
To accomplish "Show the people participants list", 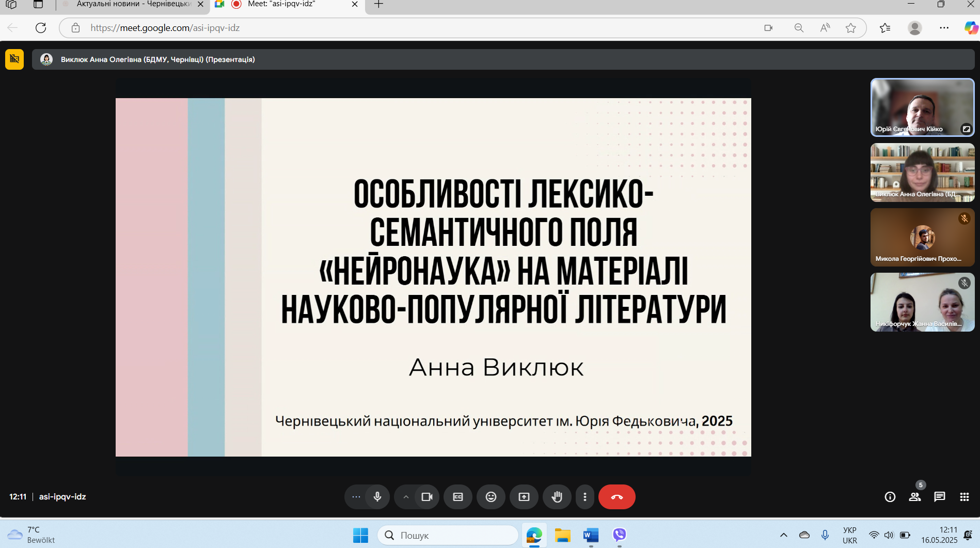I will (914, 497).
